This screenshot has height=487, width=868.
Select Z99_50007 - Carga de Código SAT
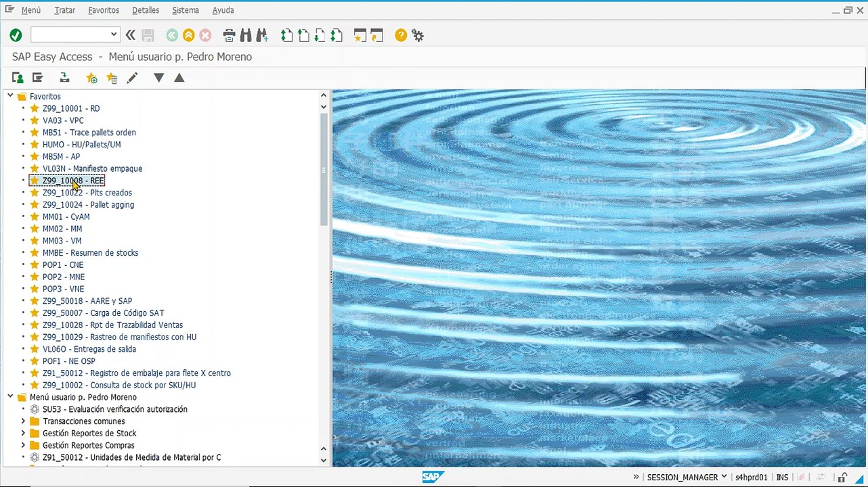pyautogui.click(x=103, y=313)
